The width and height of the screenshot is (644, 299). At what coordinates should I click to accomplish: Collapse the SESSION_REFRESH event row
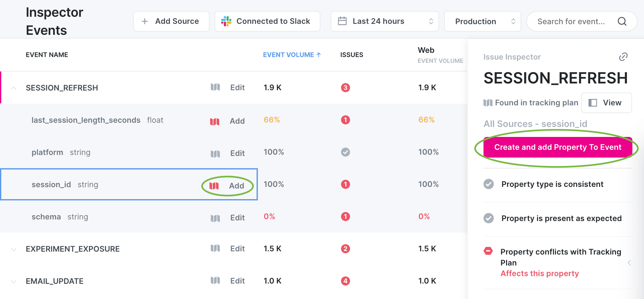click(14, 88)
